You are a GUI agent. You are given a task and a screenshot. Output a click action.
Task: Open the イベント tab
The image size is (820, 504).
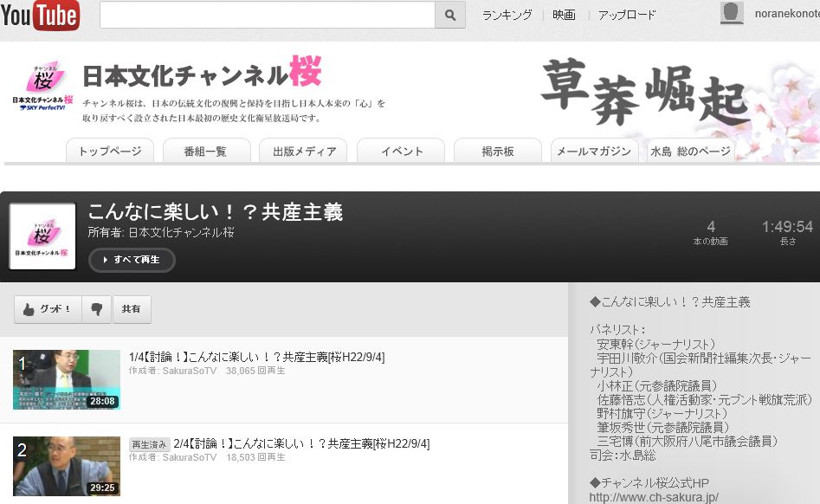pos(401,151)
